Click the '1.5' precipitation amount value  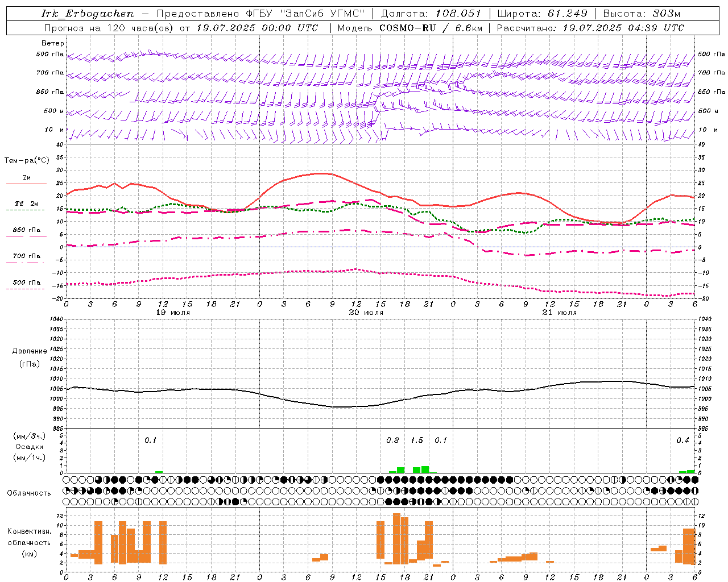pyautogui.click(x=417, y=440)
